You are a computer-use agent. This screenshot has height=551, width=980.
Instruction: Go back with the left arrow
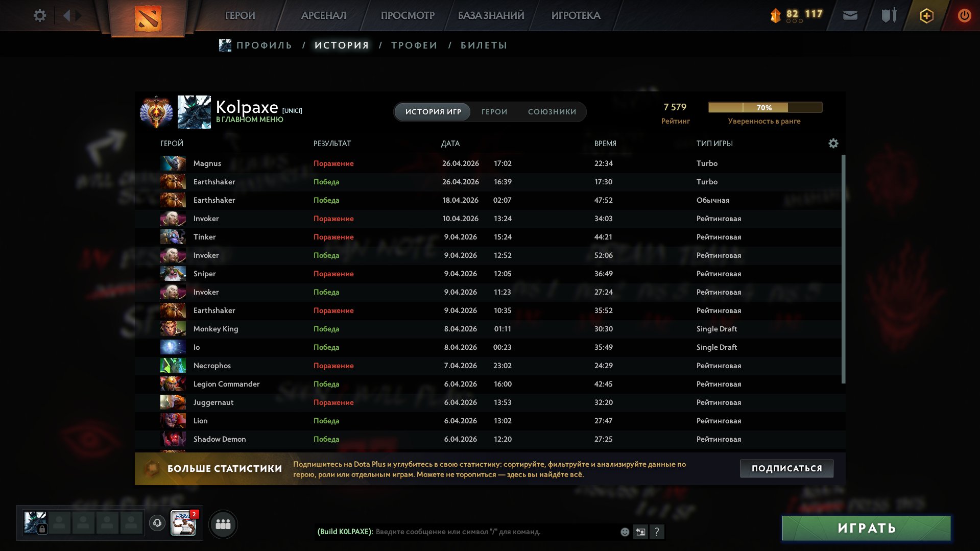[x=66, y=15]
